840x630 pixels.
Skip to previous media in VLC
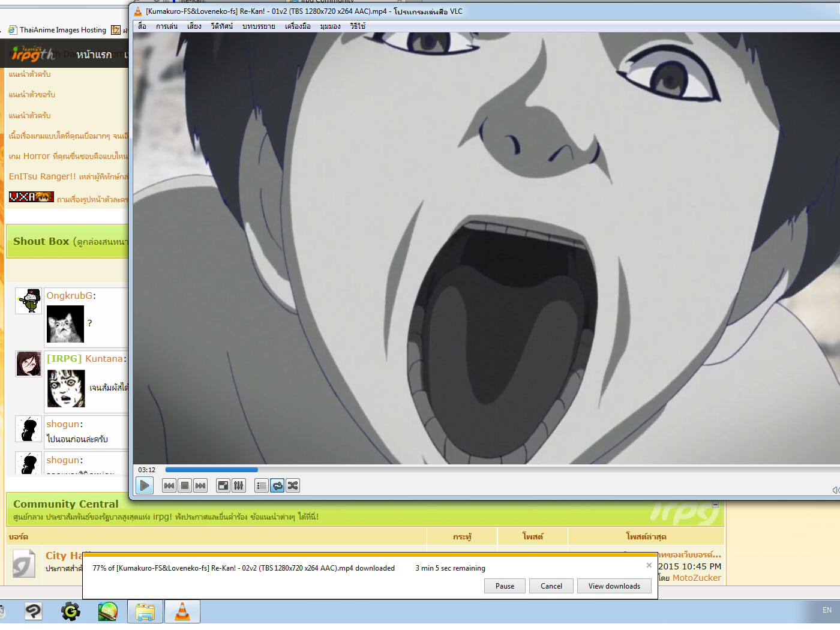pos(169,485)
